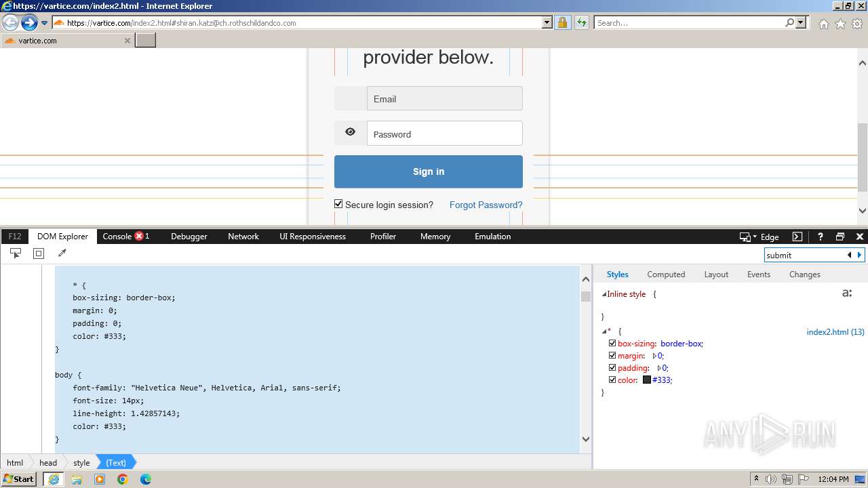Image resolution: width=868 pixels, height=488 pixels.
Task: Uncheck the padding property checkbox
Action: [612, 367]
